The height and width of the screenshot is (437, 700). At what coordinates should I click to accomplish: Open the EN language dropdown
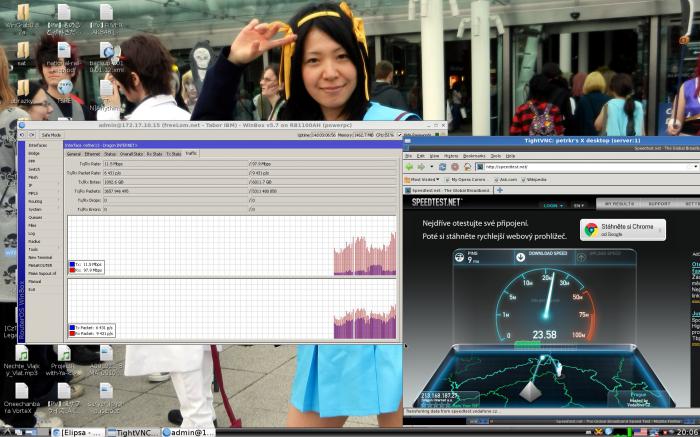point(578,205)
